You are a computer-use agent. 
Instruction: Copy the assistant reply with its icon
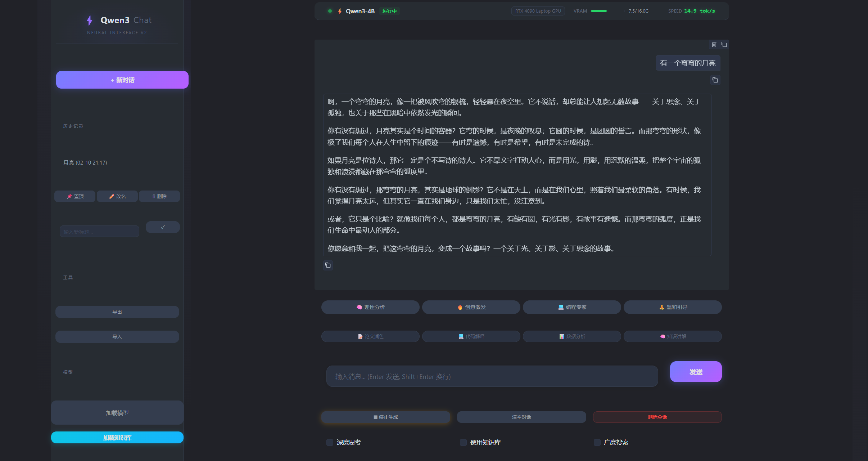[328, 265]
